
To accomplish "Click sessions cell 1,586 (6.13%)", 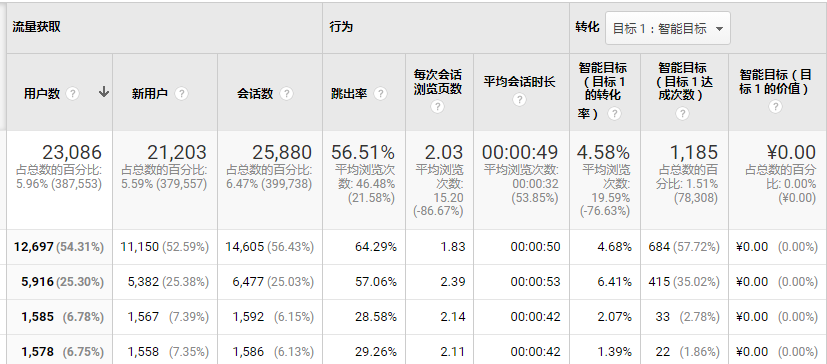I will (273, 352).
